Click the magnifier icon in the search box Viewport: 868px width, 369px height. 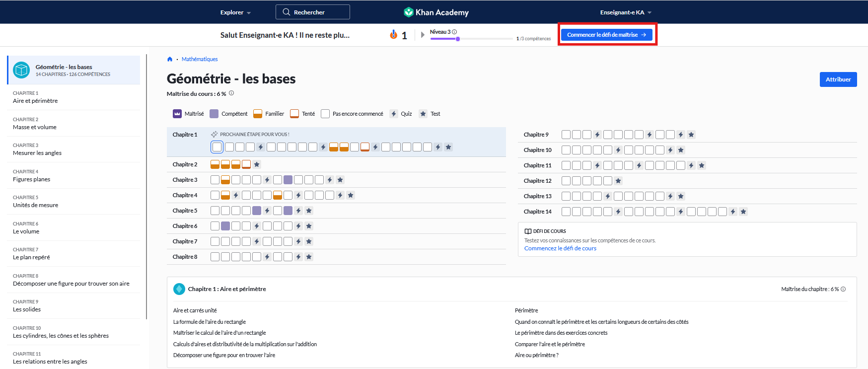tap(287, 12)
